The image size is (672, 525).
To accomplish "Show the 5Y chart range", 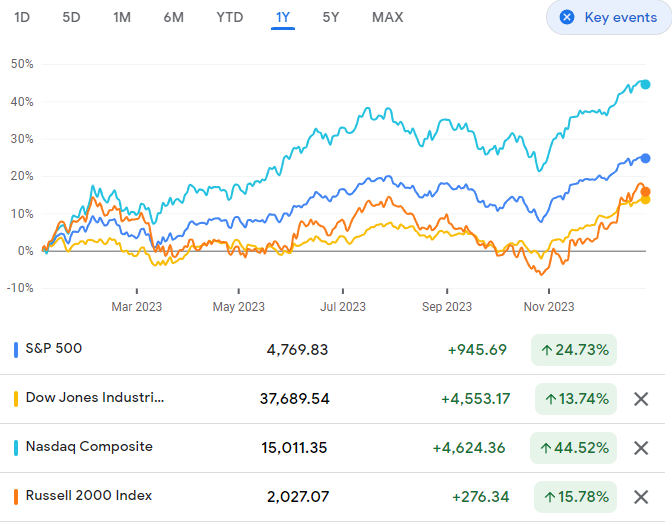I will [331, 17].
